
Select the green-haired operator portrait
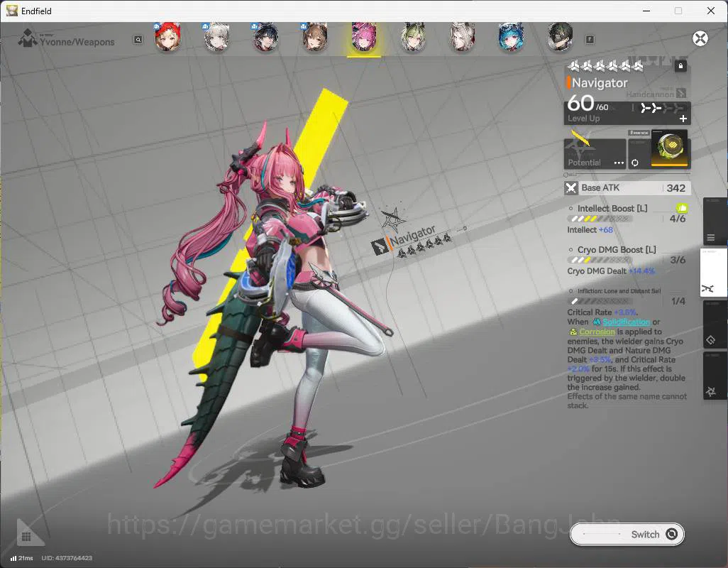[x=413, y=37]
